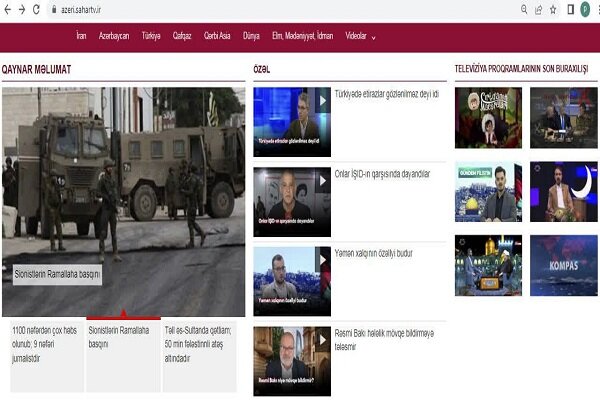The width and height of the screenshot is (600, 400).
Task: Select Azərbaycan in the navigation bar
Action: [x=114, y=35]
